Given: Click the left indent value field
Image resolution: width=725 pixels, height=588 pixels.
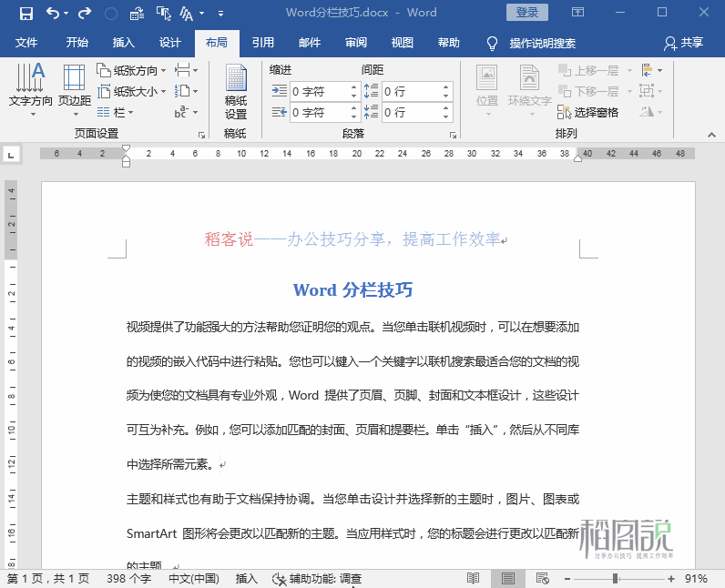Looking at the screenshot, I should click(320, 91).
